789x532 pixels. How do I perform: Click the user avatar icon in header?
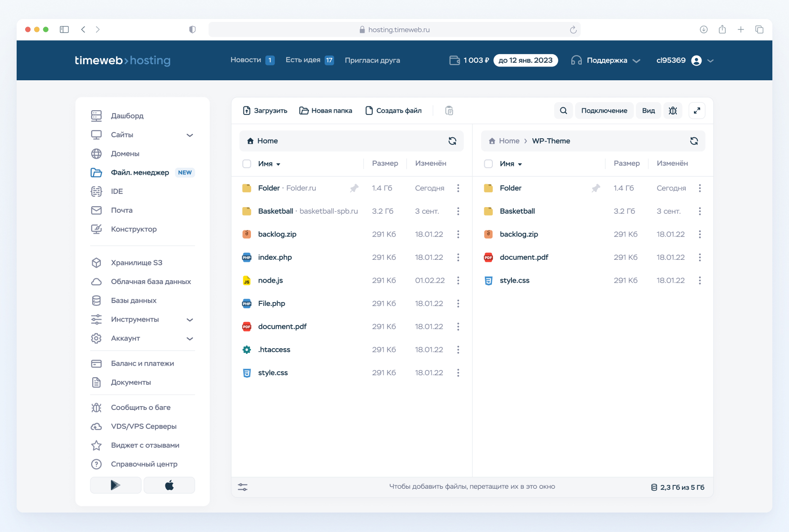(696, 60)
